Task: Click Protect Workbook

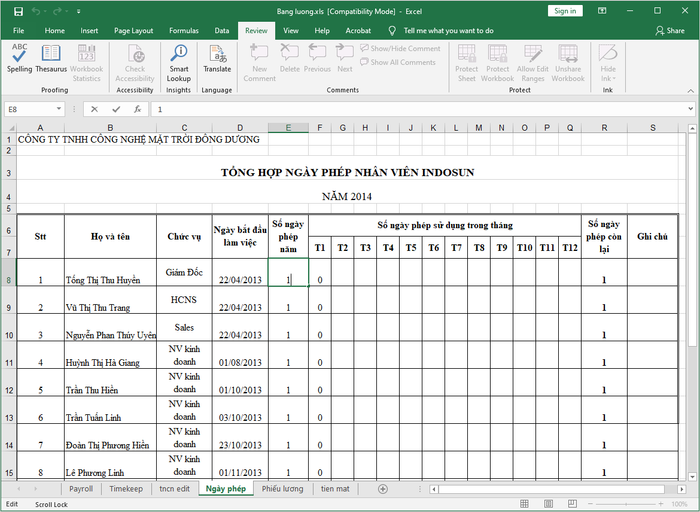Action: [497, 63]
